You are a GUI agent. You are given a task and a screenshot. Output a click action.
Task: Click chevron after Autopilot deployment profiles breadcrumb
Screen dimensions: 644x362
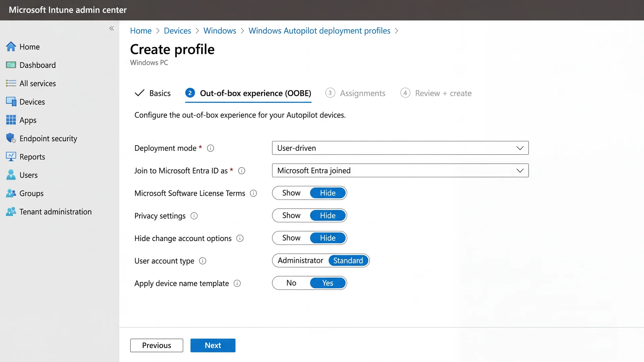point(396,31)
